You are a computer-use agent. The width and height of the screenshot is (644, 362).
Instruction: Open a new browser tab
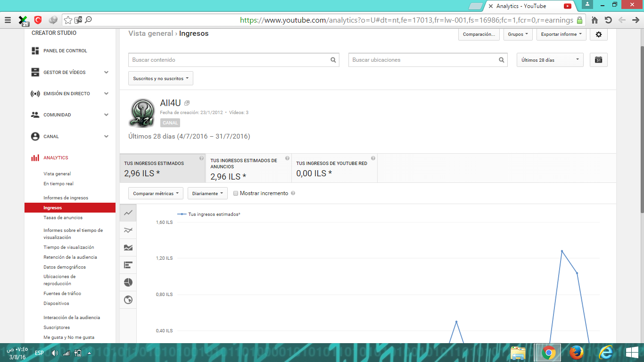pyautogui.click(x=476, y=6)
